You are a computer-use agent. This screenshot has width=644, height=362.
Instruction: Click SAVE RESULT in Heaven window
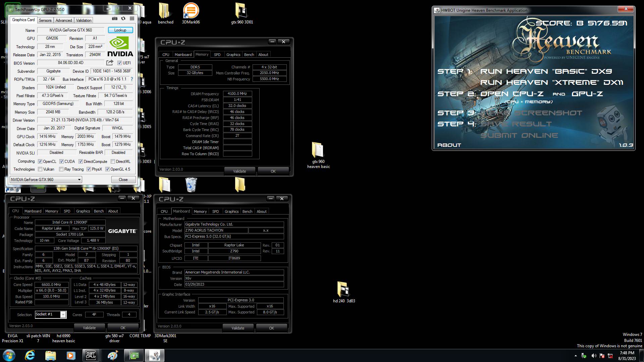[516, 124]
